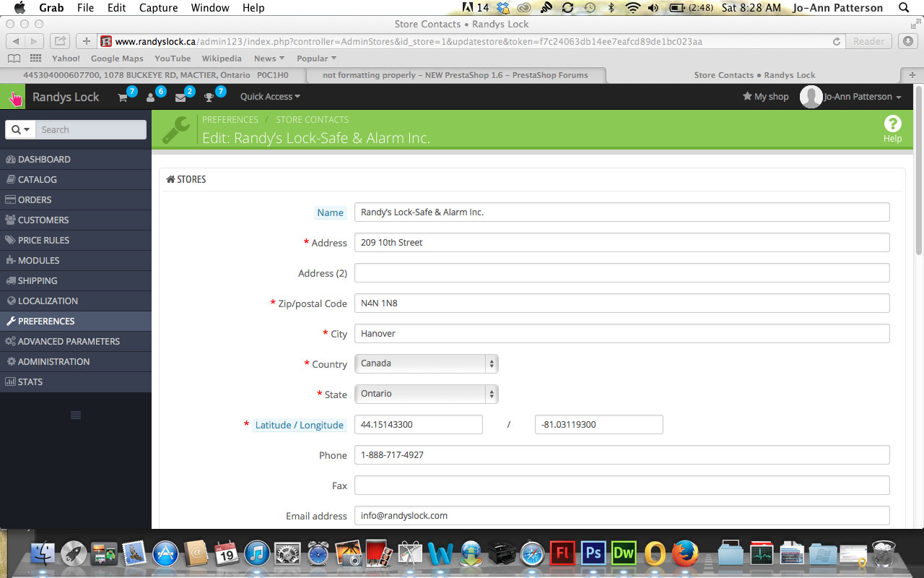Switch to the BUCKEYE RD, MACTIER tab
The image size is (924, 578).
tap(155, 75)
